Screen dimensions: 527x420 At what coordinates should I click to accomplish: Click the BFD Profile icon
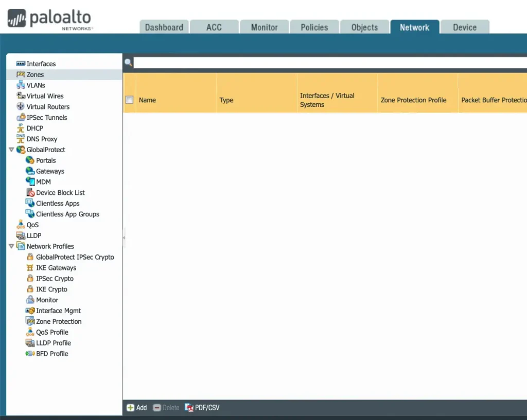coord(30,354)
